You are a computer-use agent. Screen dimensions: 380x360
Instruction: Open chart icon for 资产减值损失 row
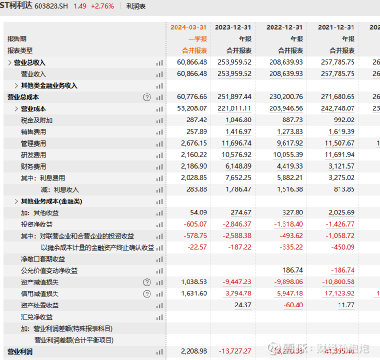[160, 282]
